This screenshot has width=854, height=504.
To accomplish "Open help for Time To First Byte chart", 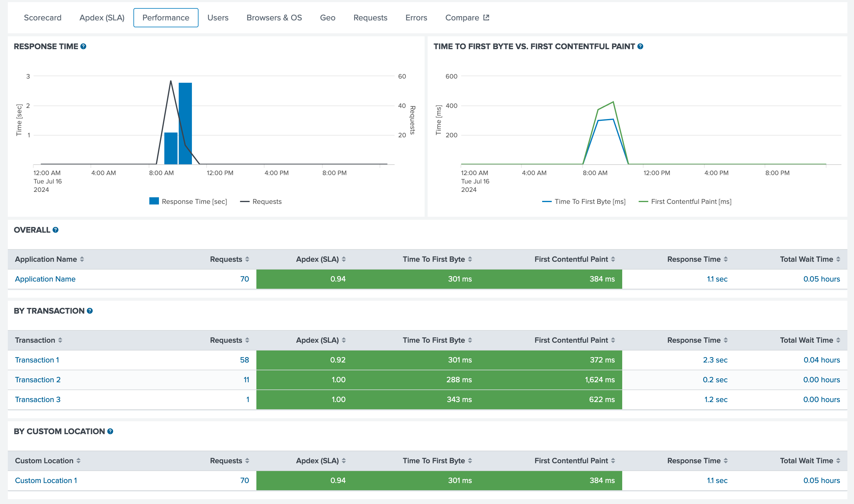I will (x=640, y=46).
